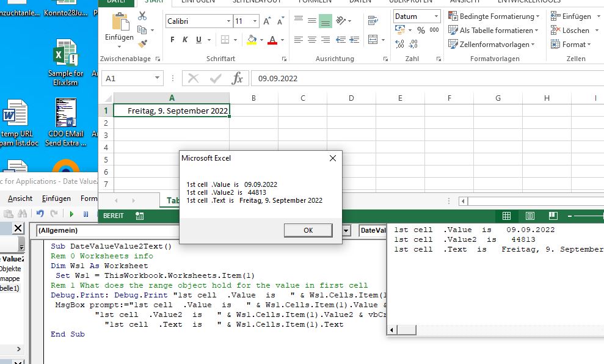Select column D header

point(351,98)
